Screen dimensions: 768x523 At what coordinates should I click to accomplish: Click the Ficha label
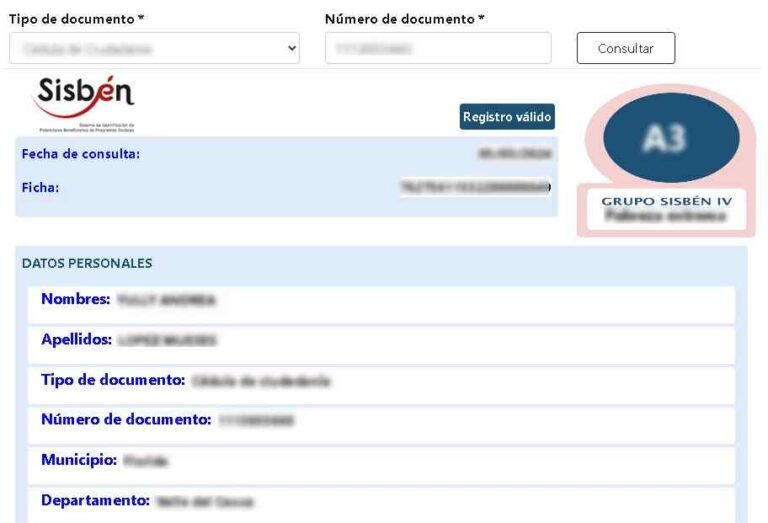(40, 188)
